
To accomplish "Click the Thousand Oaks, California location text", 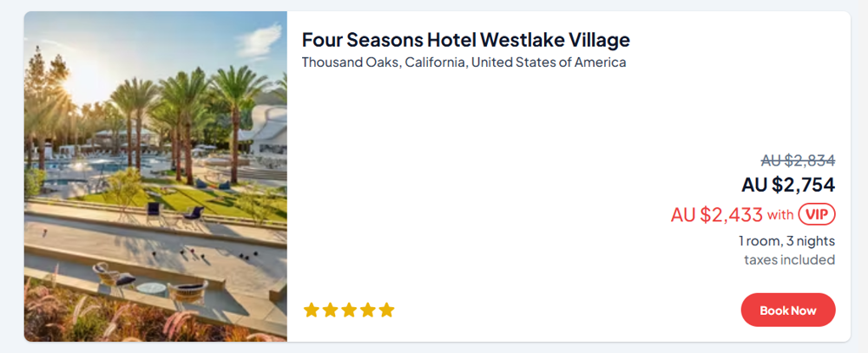I will 464,62.
